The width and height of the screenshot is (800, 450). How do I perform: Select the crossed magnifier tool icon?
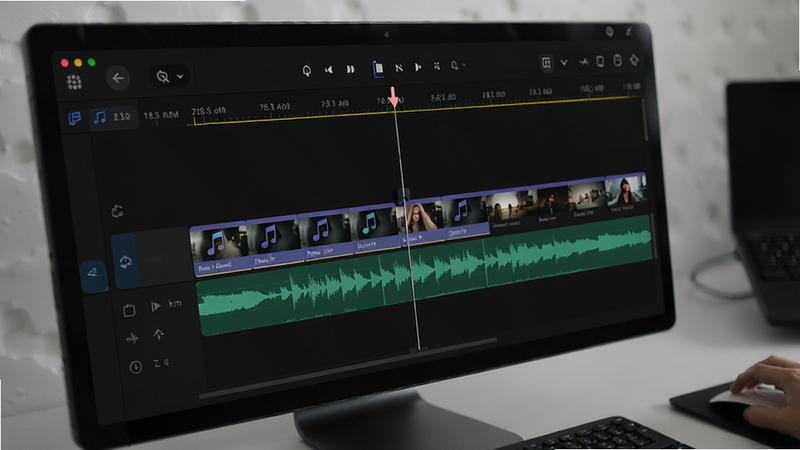pyautogui.click(x=163, y=77)
